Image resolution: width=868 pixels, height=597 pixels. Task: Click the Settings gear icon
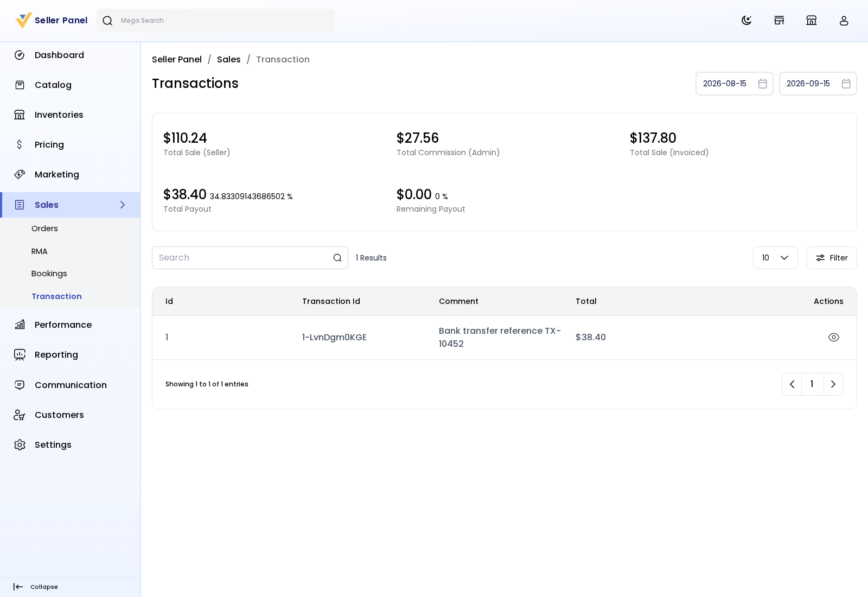click(x=20, y=445)
